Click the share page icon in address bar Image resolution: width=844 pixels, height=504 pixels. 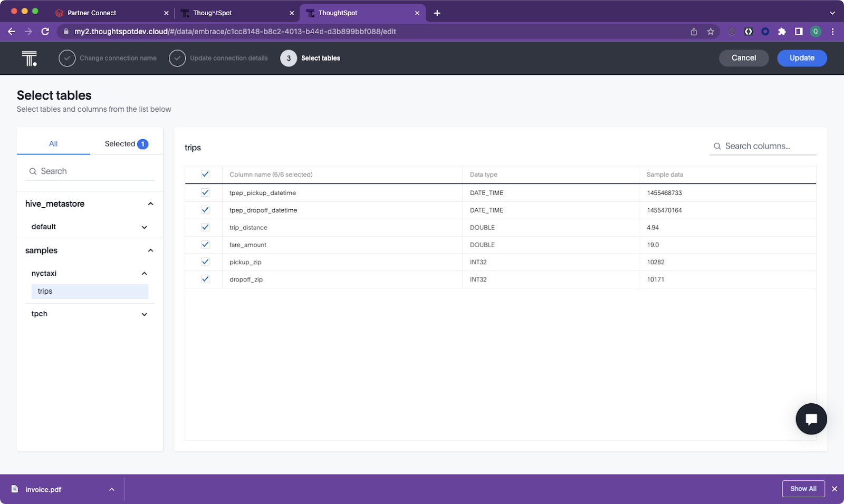(x=694, y=32)
